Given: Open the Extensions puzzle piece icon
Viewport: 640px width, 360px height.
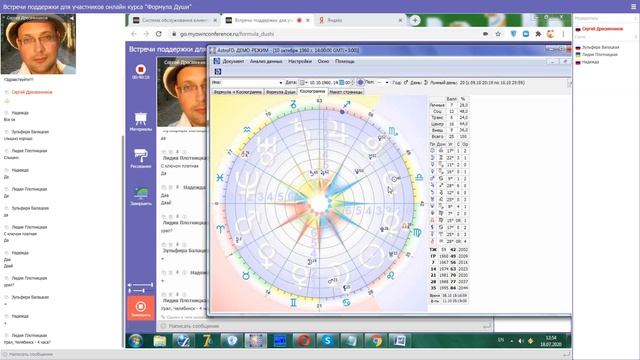Looking at the screenshot, I should [x=538, y=34].
